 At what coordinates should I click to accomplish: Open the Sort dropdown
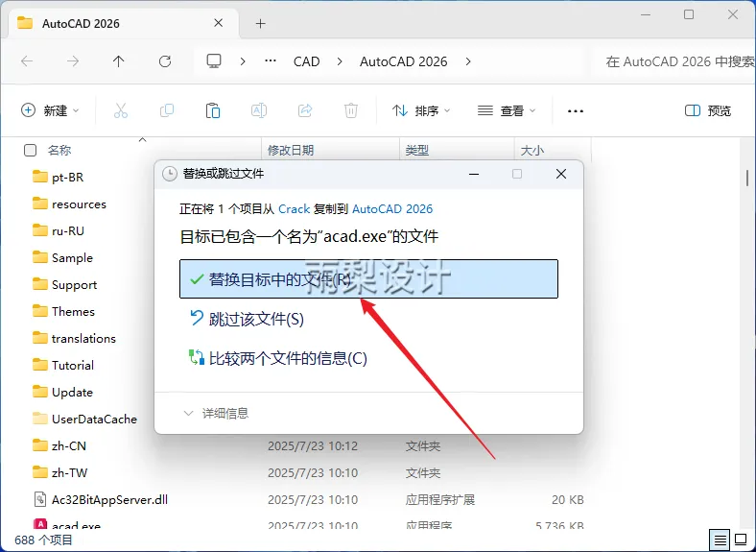tap(421, 111)
